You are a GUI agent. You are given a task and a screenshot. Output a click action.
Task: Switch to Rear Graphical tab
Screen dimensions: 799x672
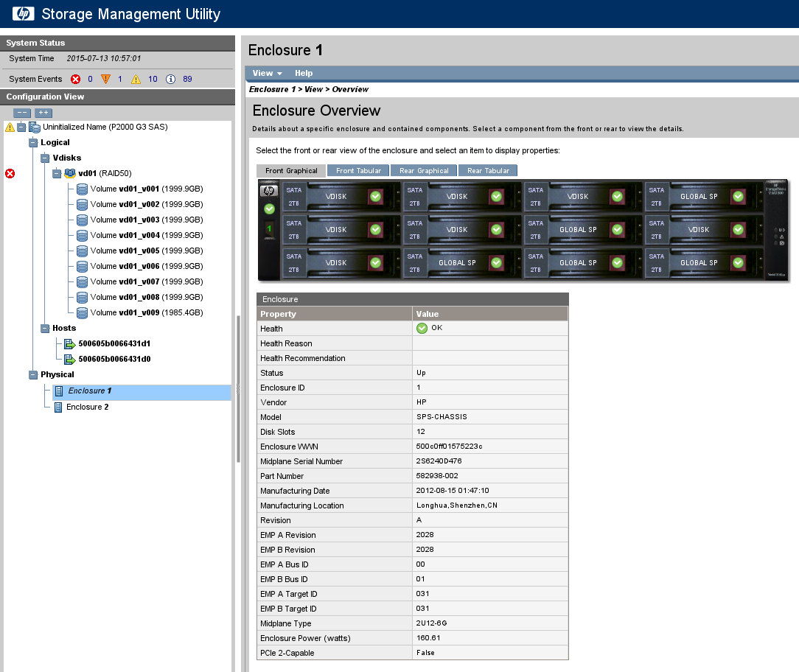[424, 171]
